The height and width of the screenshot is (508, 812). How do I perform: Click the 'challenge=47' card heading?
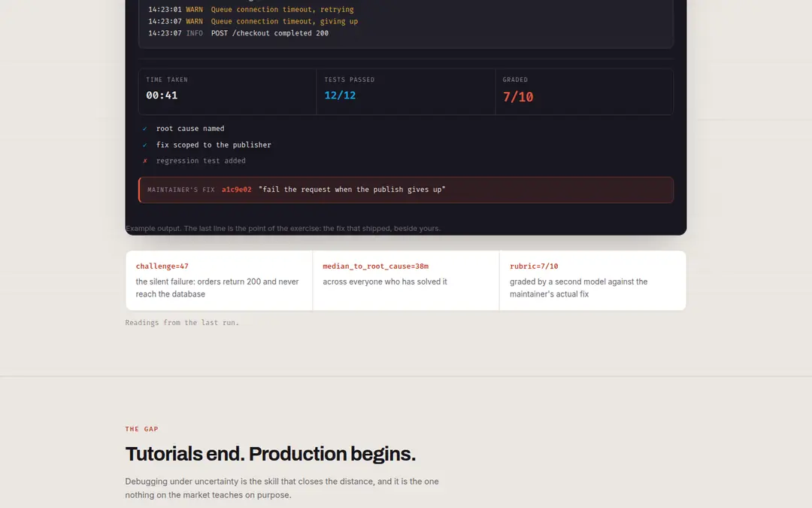point(162,266)
